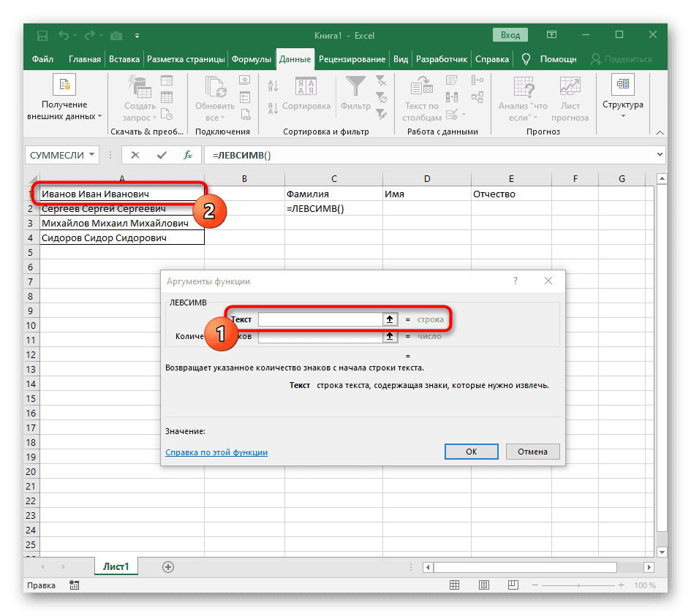Viewport: 691px width, 616px height.
Task: Open the Рецензирование ribbon tab
Action: tap(352, 59)
